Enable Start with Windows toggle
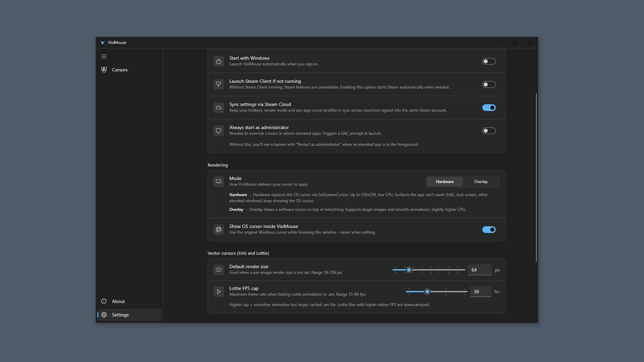Screen dimensions: 644x362 tap(489, 61)
